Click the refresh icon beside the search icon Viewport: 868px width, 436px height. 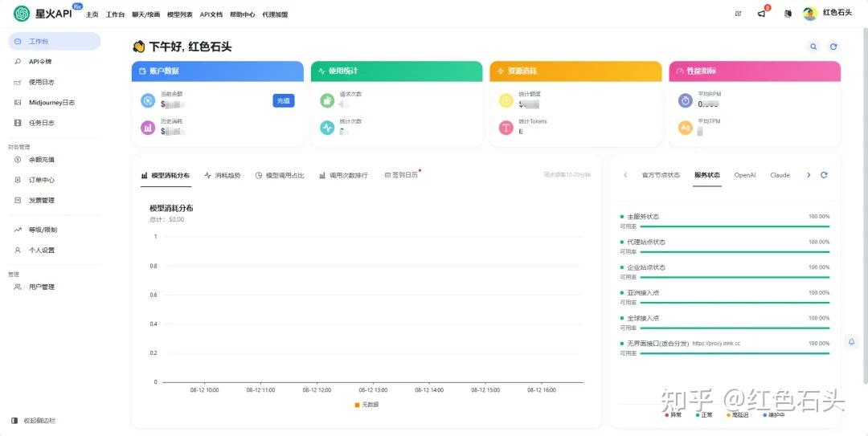pos(833,47)
